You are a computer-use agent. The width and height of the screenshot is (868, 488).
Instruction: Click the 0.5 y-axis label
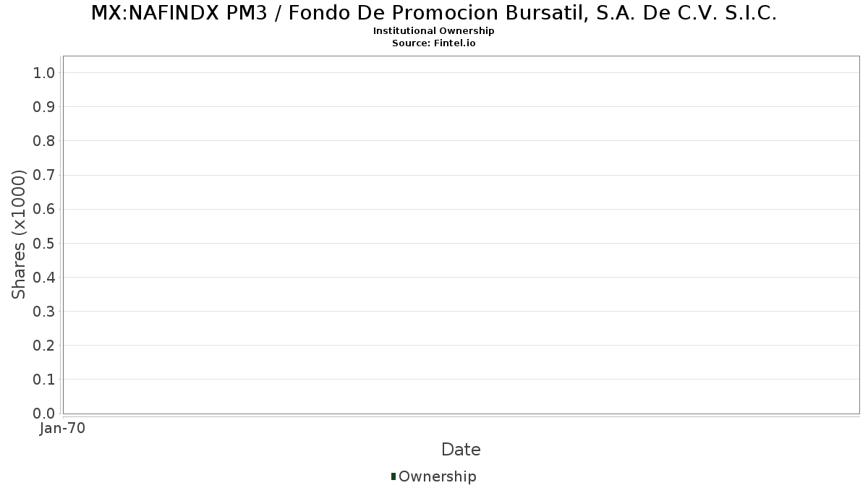click(44, 243)
